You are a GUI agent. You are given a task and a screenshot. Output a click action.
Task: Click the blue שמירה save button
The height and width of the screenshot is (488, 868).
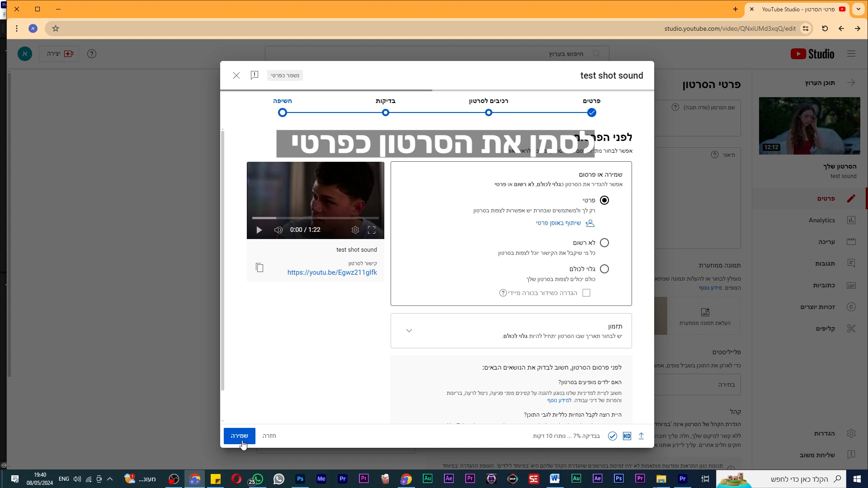coord(240,436)
